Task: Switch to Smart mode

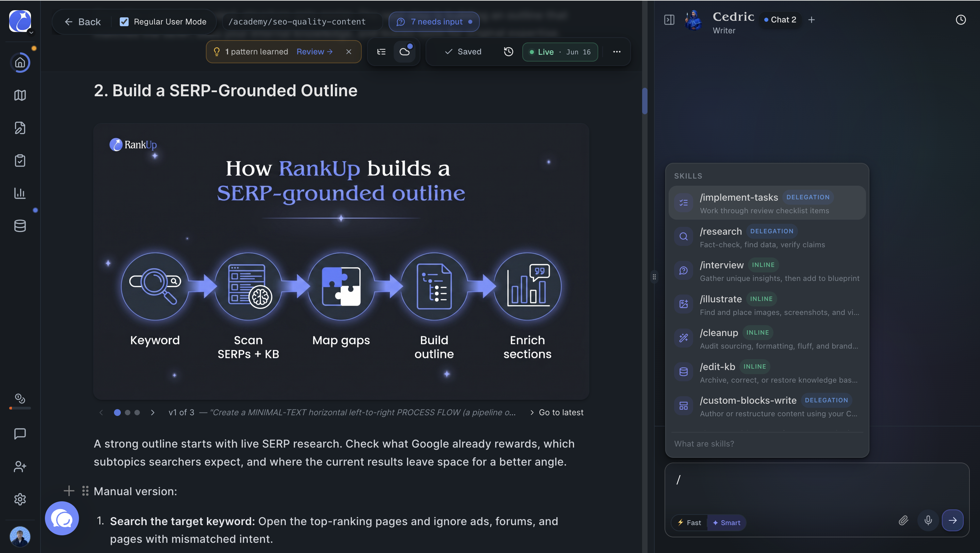Action: click(x=726, y=523)
